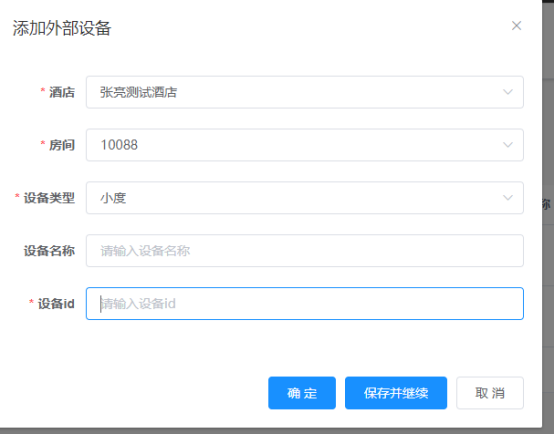Click the 保存并继续 button
554x435 pixels.
pyautogui.click(x=396, y=393)
